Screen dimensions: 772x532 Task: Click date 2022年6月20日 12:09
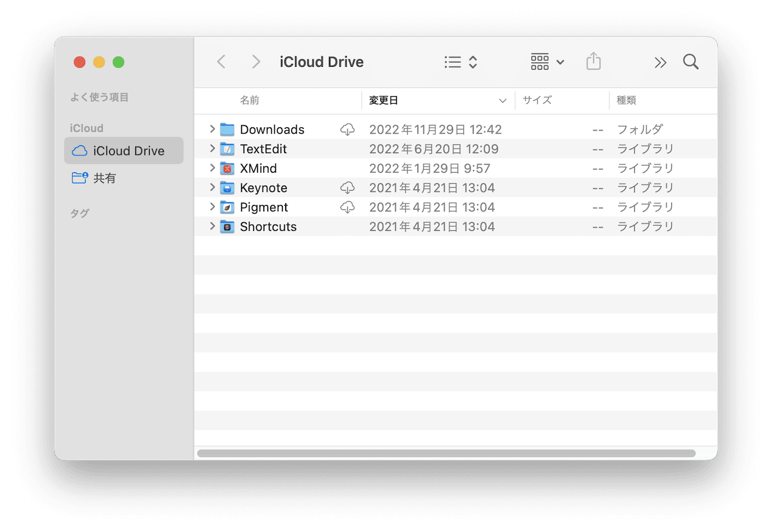click(x=434, y=149)
